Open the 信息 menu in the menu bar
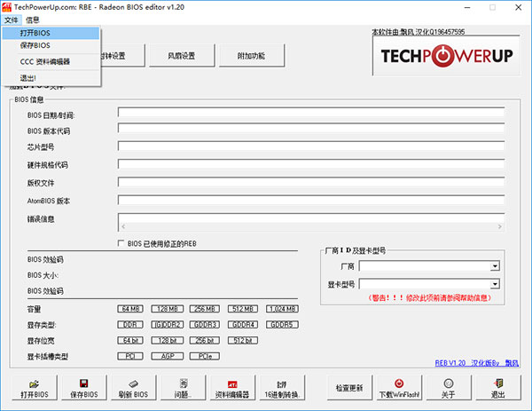This screenshot has height=411, width=532. (x=33, y=19)
